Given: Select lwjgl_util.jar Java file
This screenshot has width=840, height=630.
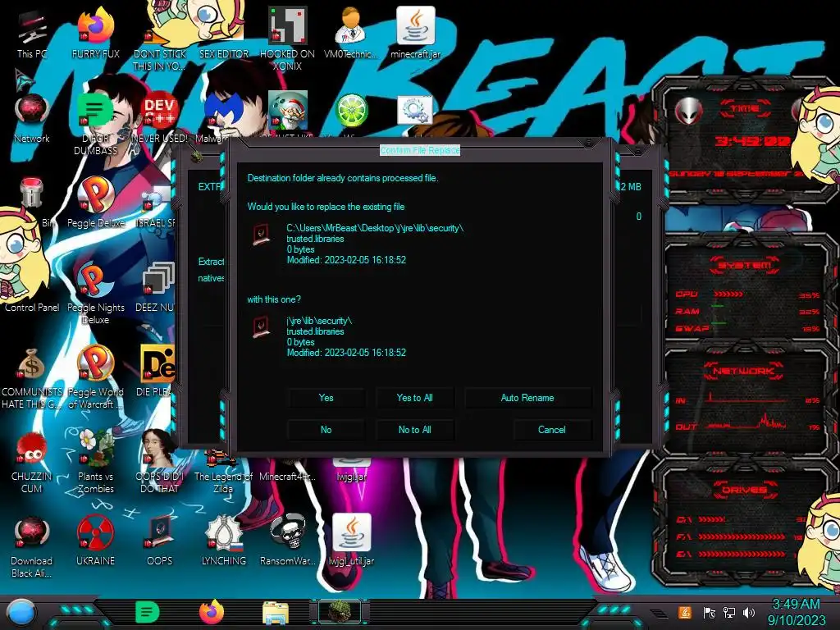Looking at the screenshot, I should 351,541.
